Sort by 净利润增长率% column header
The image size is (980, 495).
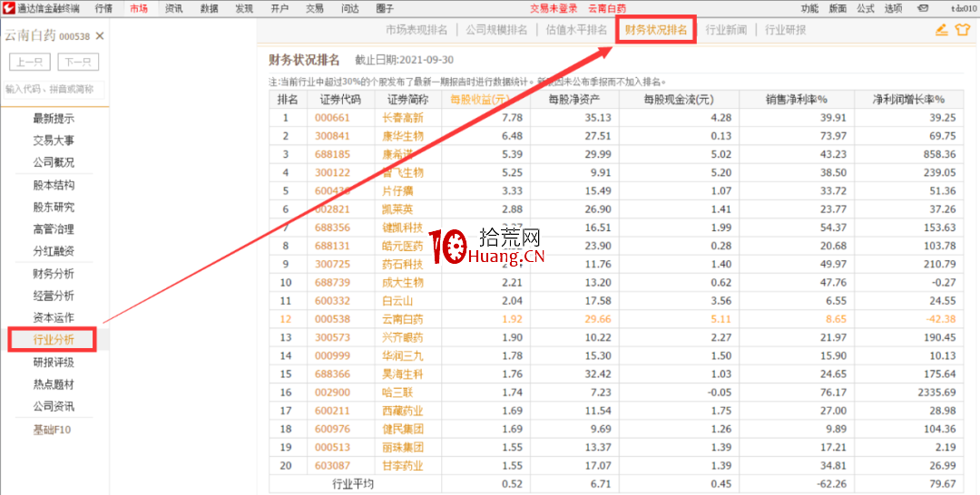908,99
